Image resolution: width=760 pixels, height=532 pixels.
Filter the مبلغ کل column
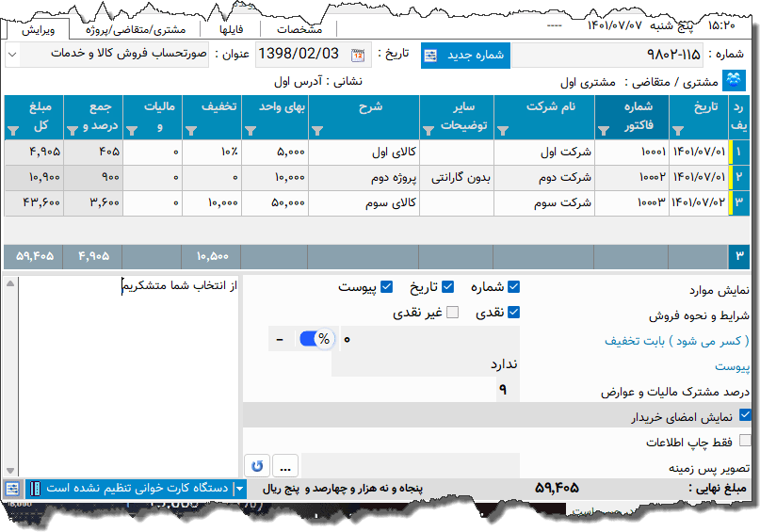(x=13, y=131)
